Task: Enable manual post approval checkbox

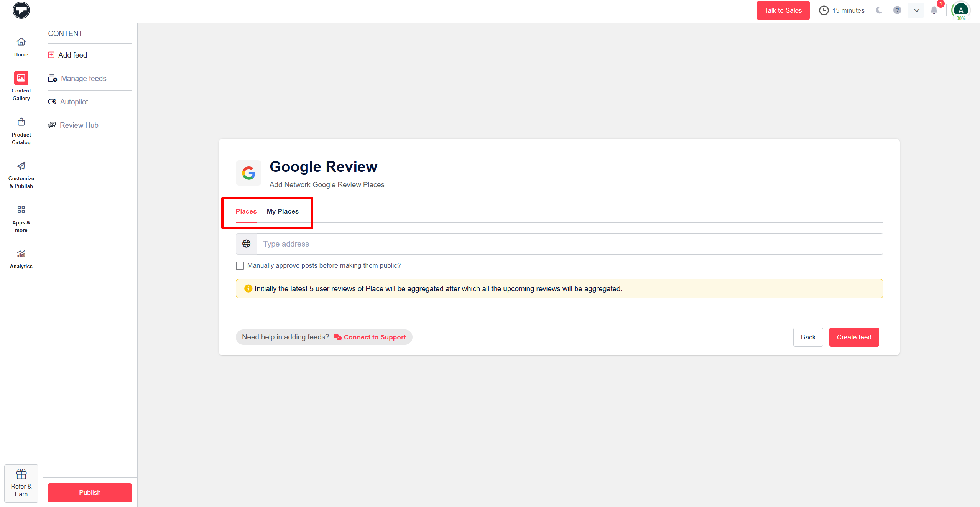Action: pyautogui.click(x=240, y=266)
